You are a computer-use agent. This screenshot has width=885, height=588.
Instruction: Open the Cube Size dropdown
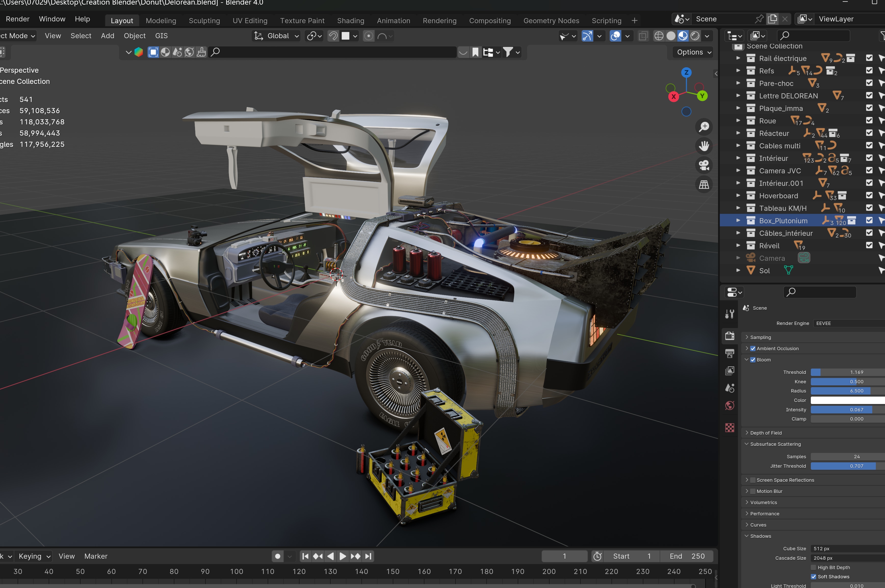[848, 549]
